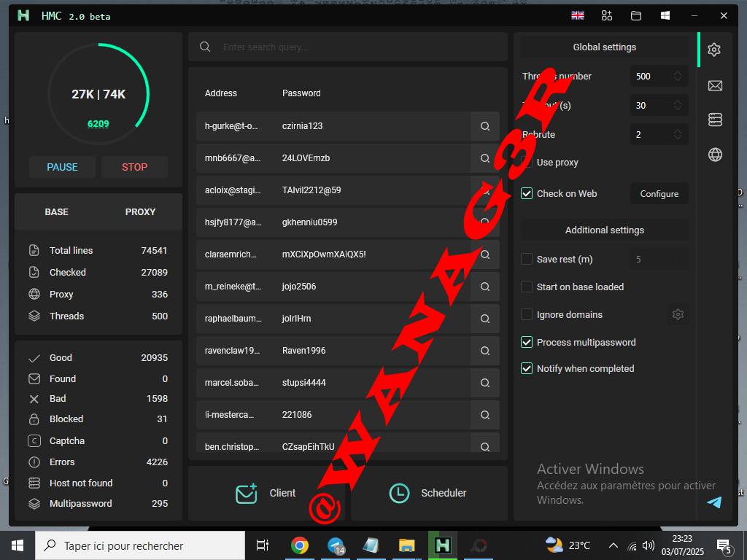Switch to the BASE tab
The width and height of the screenshot is (747, 560).
pos(57,212)
